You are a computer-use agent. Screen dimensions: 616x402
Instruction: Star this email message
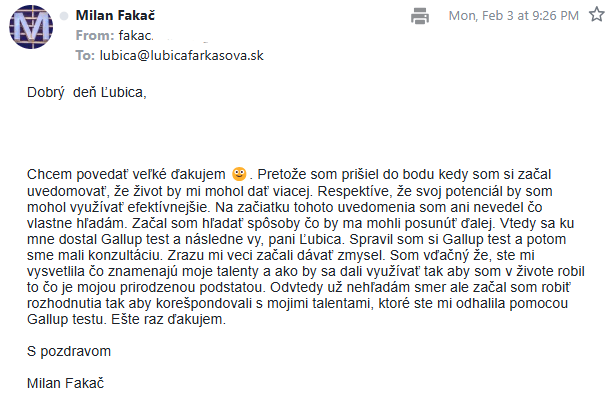[x=597, y=15]
